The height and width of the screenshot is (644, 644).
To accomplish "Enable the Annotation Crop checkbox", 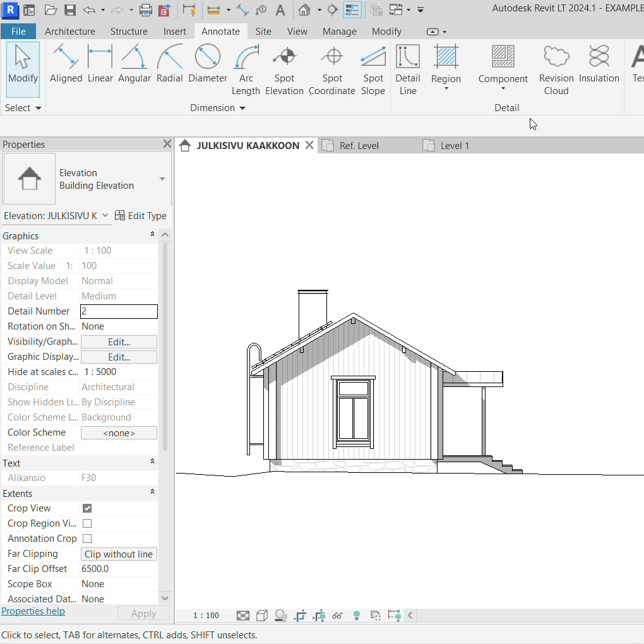I will click(87, 539).
